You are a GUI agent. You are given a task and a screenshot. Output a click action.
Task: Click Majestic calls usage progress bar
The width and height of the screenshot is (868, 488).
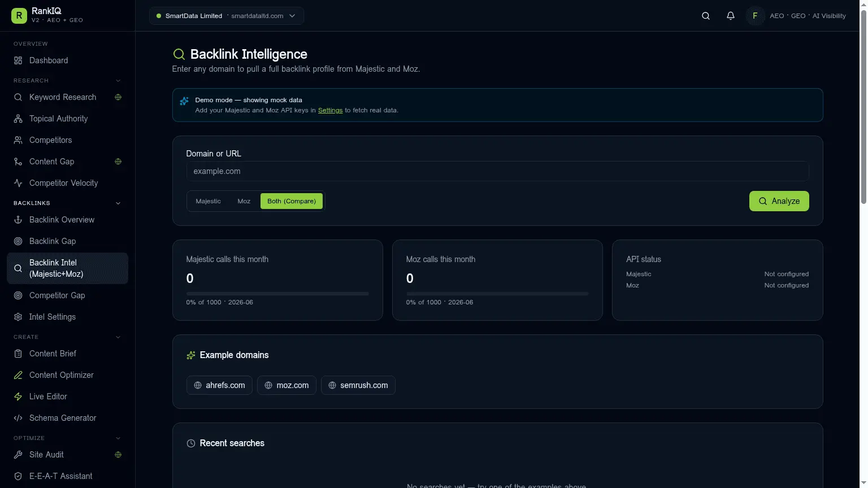click(x=277, y=294)
